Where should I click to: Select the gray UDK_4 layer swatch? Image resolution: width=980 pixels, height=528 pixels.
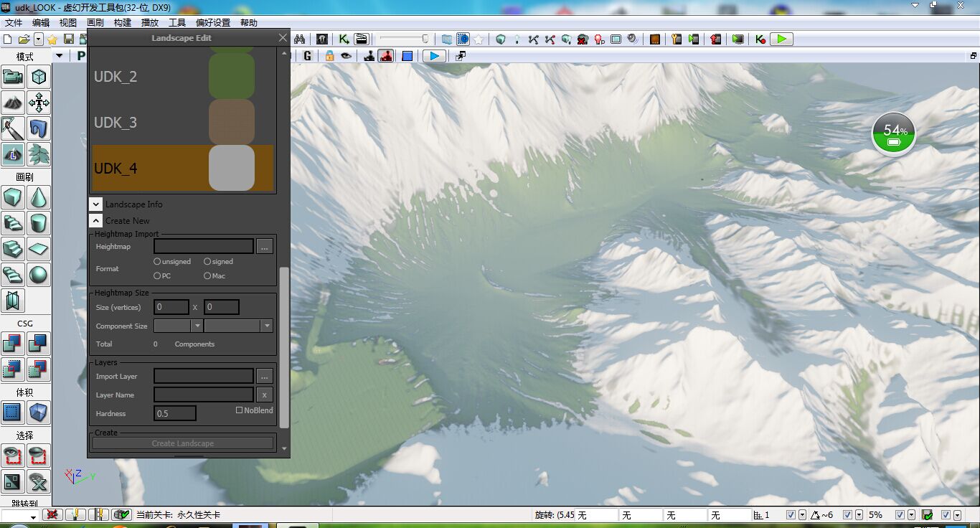(232, 168)
